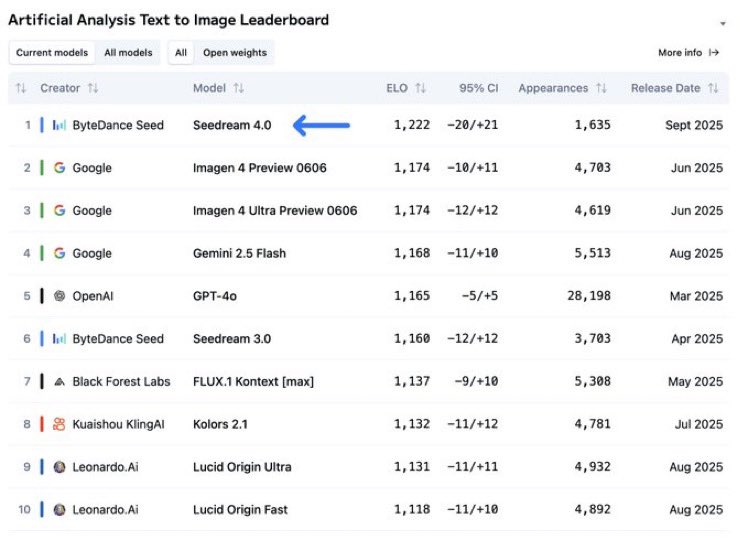Click the Release Date column header
Viewport: 748px width, 540px height.
[x=665, y=88]
